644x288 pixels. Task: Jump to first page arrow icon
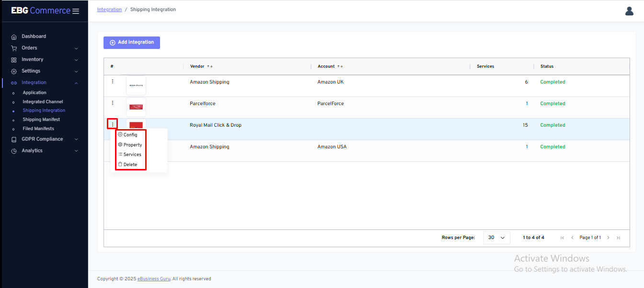pos(562,238)
